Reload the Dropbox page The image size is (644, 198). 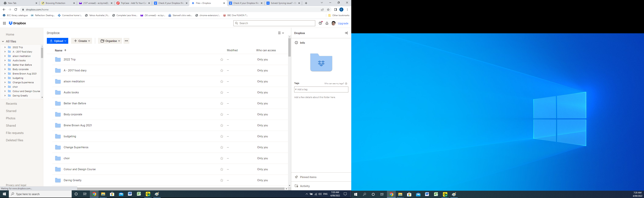(x=16, y=10)
